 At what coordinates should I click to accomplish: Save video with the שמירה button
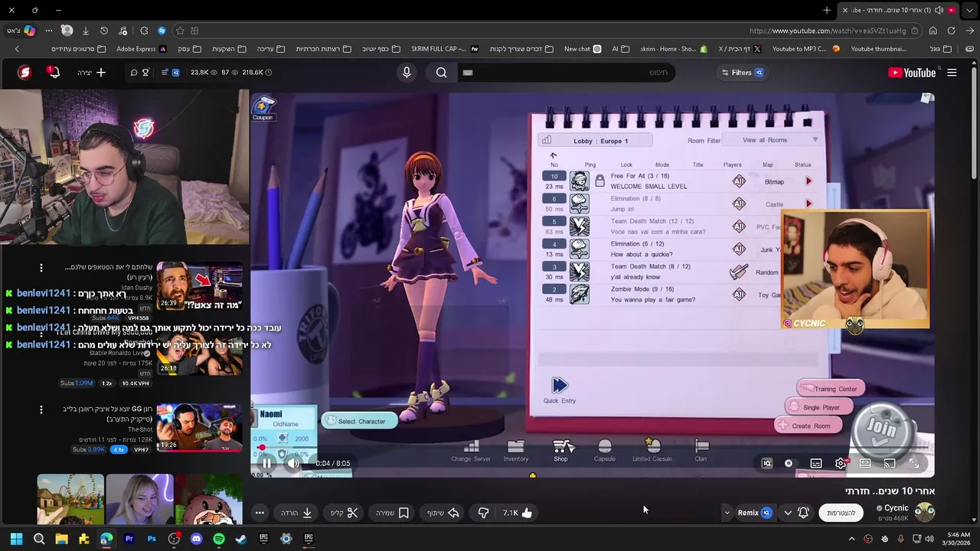click(x=393, y=513)
